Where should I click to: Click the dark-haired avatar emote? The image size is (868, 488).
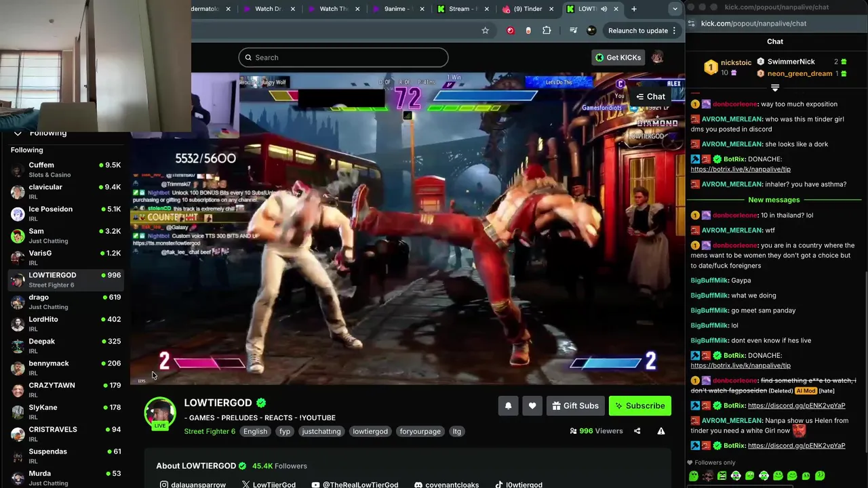point(707,476)
